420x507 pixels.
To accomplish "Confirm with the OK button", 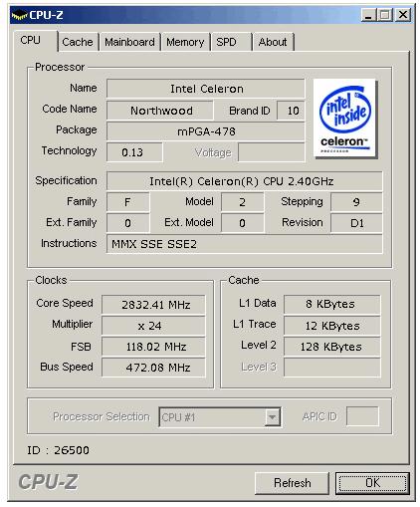I will point(372,483).
